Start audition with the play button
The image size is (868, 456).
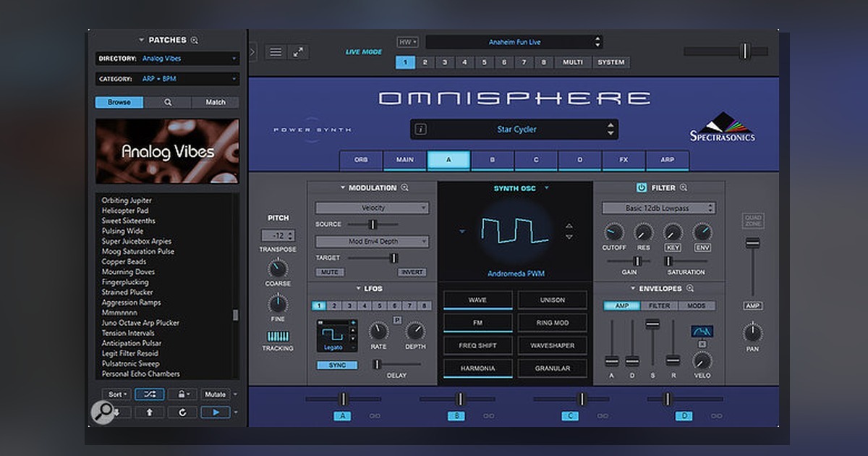point(216,412)
